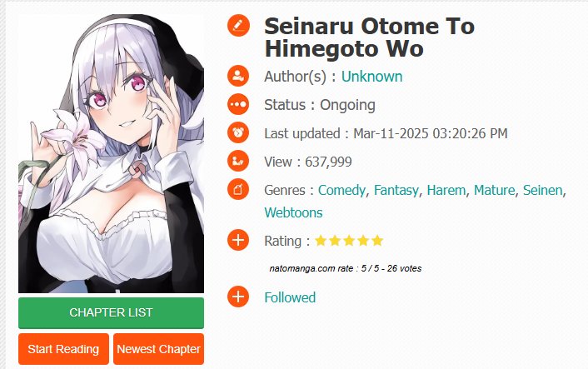Click the plus icon next to Followed
This screenshot has height=369, width=588.
pyautogui.click(x=238, y=297)
